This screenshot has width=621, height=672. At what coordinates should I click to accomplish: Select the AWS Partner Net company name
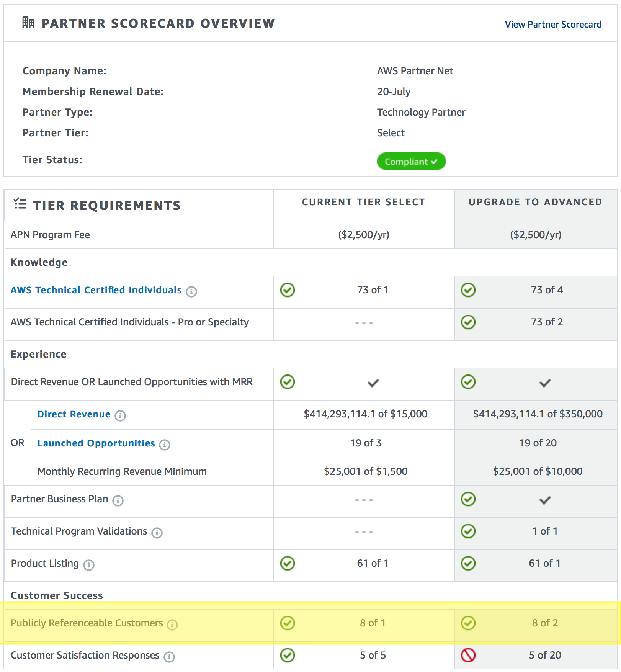click(415, 71)
